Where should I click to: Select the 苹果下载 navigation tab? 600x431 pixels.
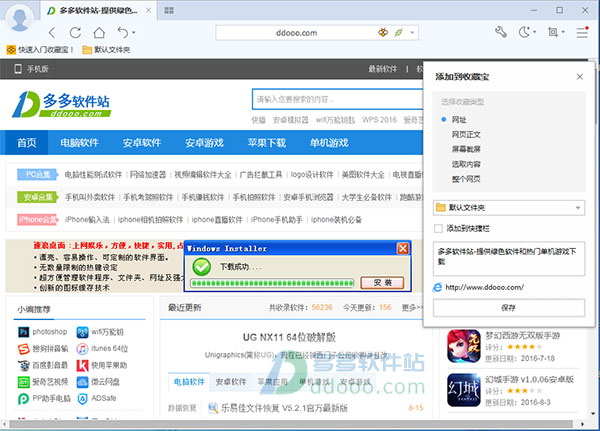267,143
